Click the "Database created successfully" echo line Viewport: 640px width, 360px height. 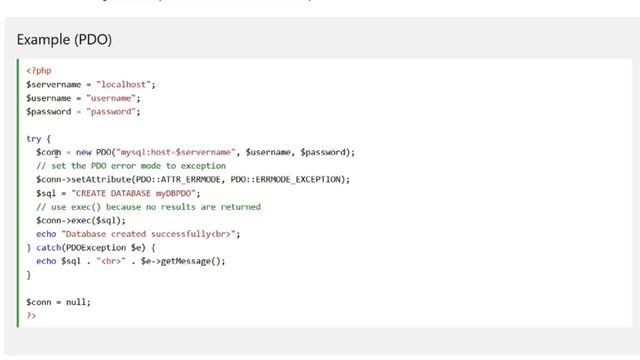pos(138,234)
